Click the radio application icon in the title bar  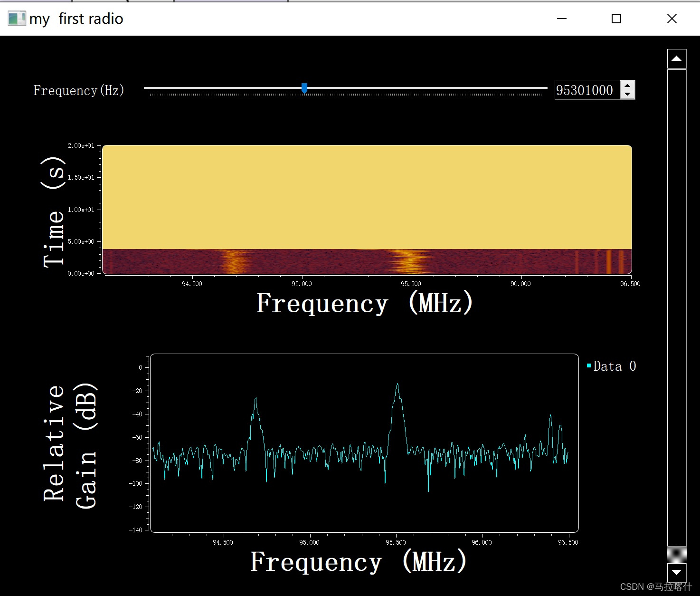[x=16, y=19]
